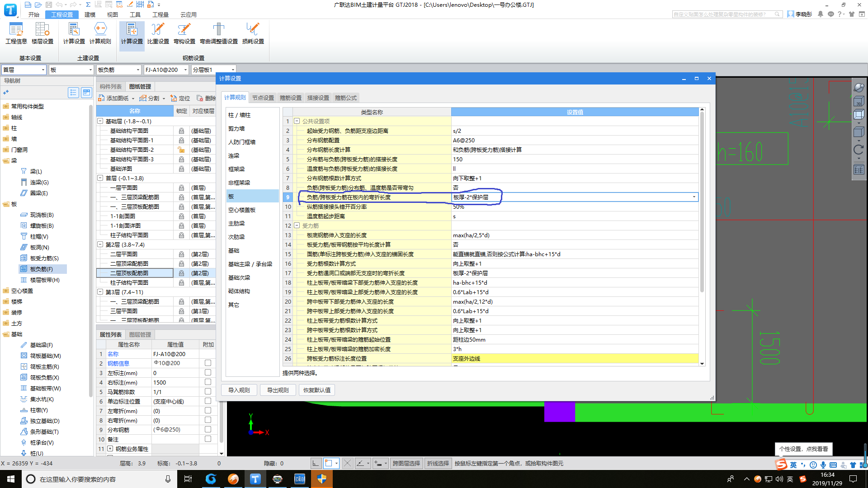
Task: Open 损耗设置 in the ribbon
Action: pos(253,33)
